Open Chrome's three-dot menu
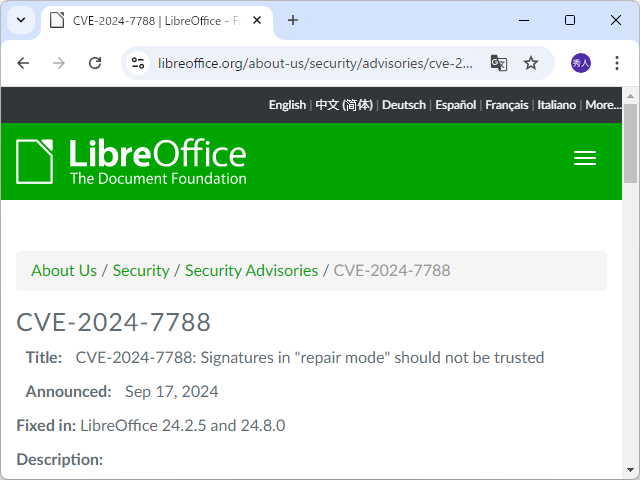 coord(617,63)
